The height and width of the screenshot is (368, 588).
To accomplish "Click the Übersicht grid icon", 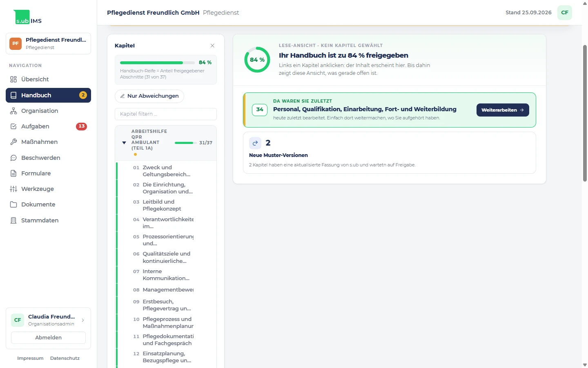I will tap(13, 79).
